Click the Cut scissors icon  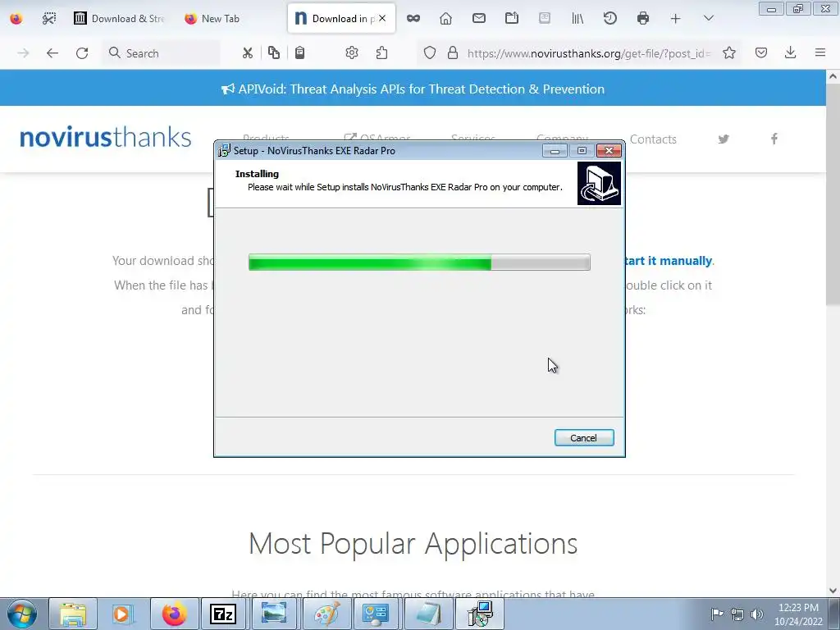tap(247, 53)
